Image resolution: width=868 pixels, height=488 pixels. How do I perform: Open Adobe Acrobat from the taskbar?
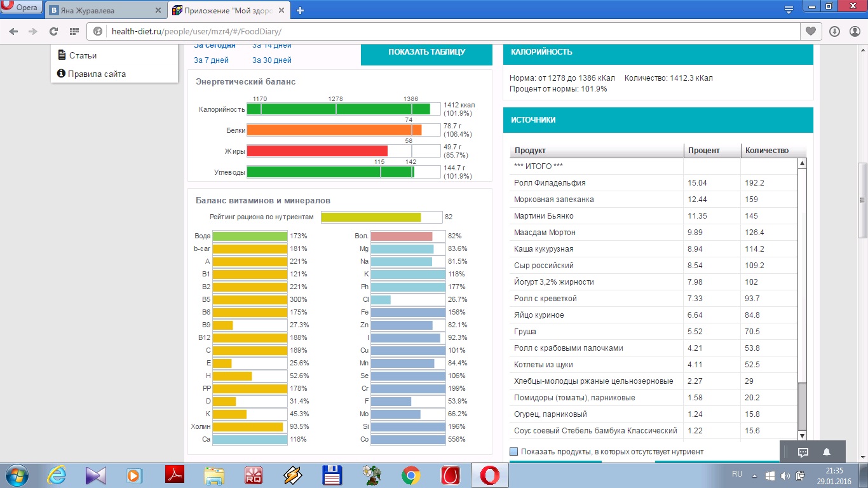point(175,475)
